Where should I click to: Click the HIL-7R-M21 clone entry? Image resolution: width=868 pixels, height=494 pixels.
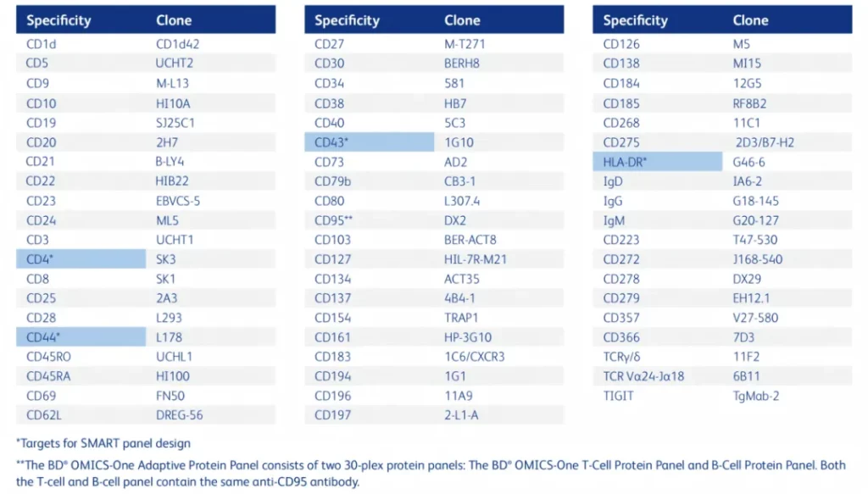[x=476, y=259]
